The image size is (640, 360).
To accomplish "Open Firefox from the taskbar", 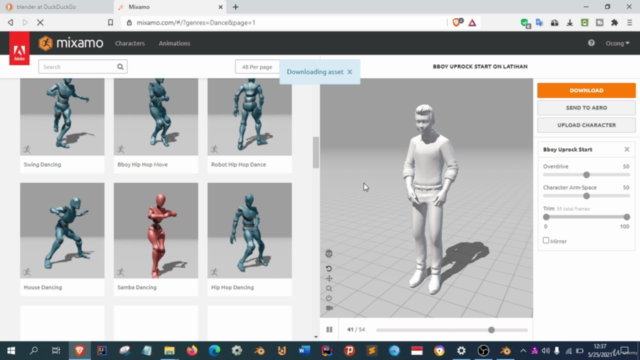I will click(192, 351).
